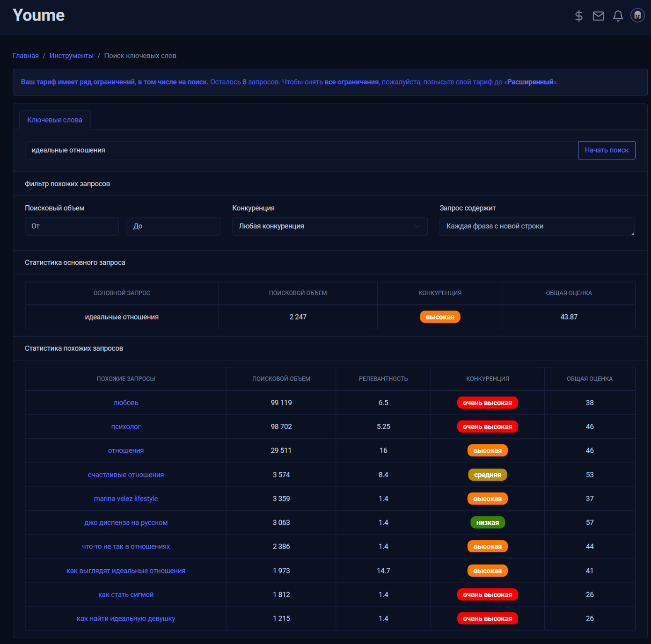Viewport: 651px width, 644px height.
Task: Click the 29 511 search volume cell
Action: click(281, 450)
